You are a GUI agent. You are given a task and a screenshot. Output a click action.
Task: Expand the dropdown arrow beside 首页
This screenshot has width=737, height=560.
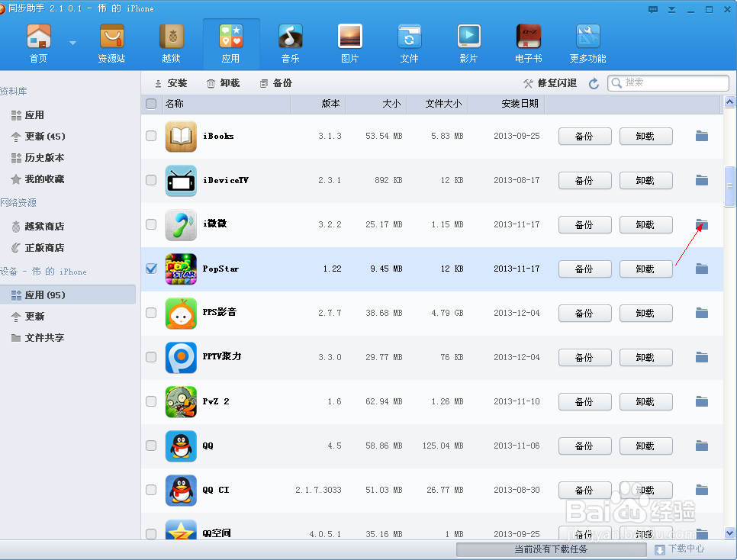(72, 43)
